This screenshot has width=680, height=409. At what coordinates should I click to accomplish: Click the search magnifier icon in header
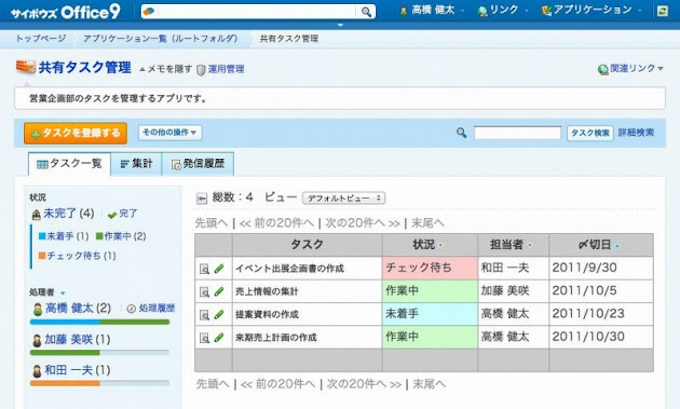point(366,12)
